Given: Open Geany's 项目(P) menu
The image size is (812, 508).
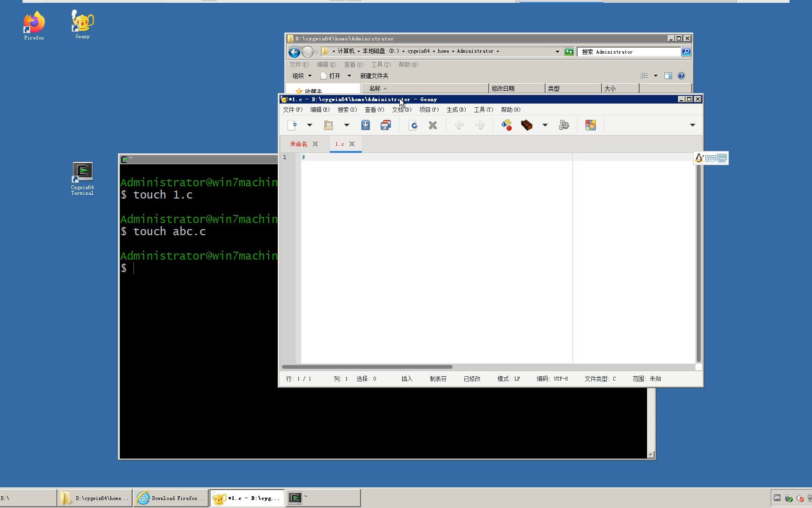Looking at the screenshot, I should tap(429, 110).
